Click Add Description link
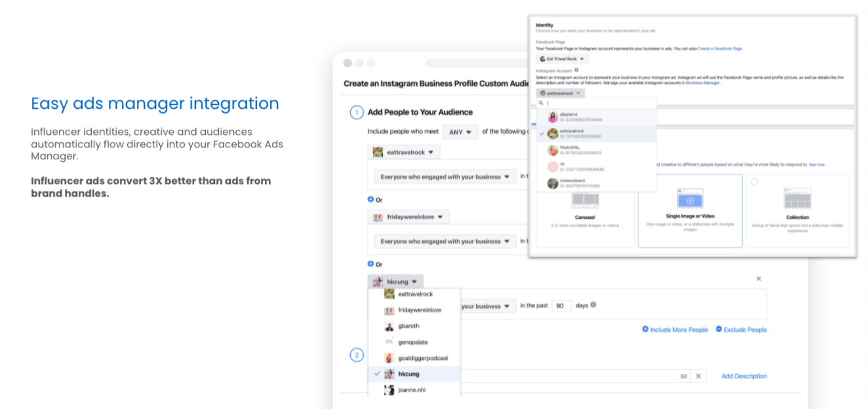The image size is (868, 409). 744,376
